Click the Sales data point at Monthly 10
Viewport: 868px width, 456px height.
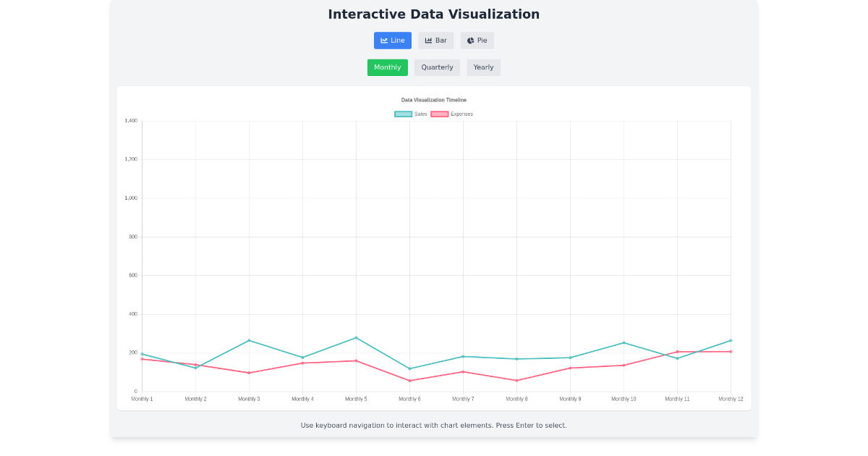click(x=624, y=342)
